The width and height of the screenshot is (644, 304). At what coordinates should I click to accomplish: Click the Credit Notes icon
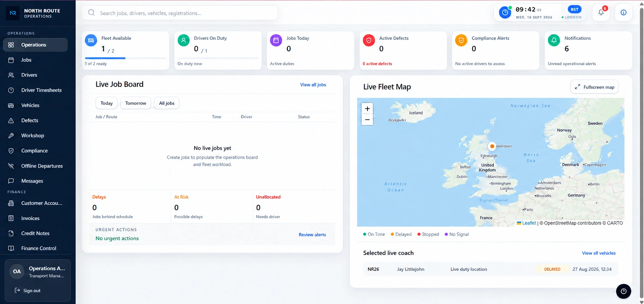(x=11, y=233)
